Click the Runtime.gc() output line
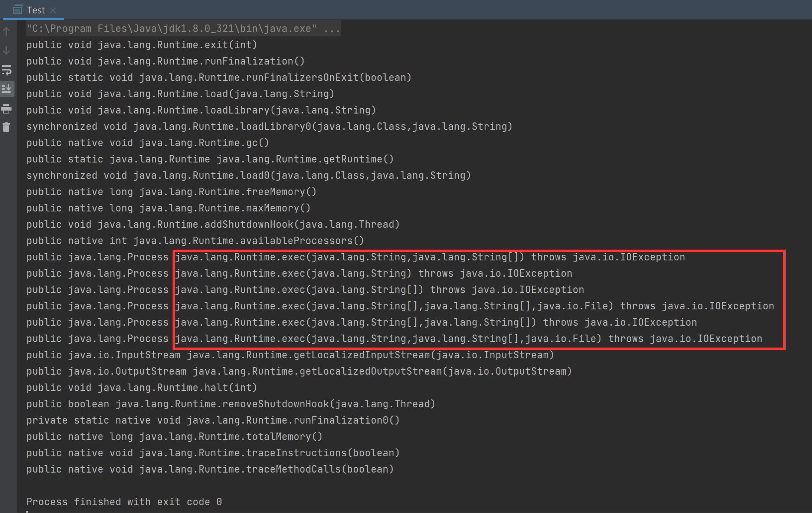 (148, 143)
